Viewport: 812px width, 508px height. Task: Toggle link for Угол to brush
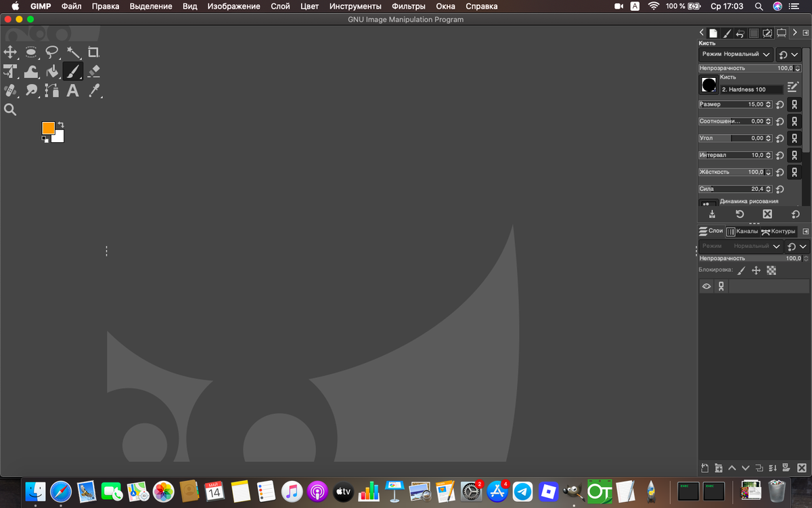pyautogui.click(x=795, y=138)
